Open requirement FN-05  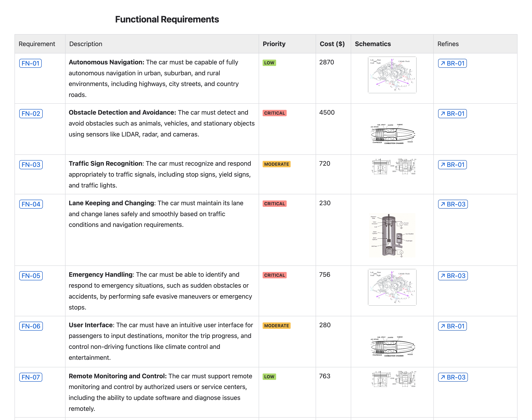(x=31, y=276)
